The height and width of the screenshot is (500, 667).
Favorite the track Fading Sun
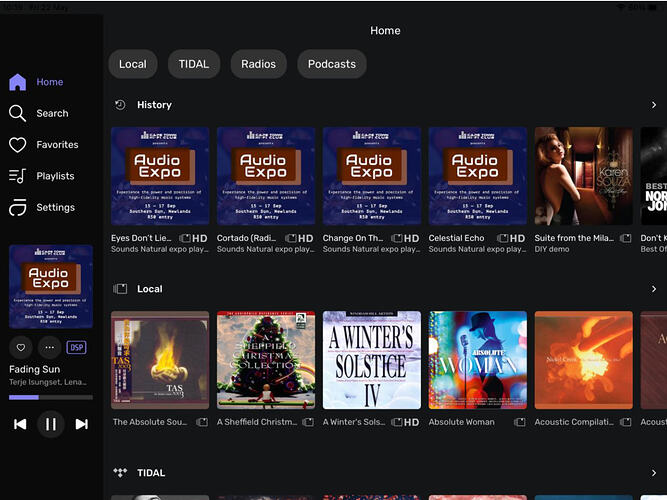[20, 347]
